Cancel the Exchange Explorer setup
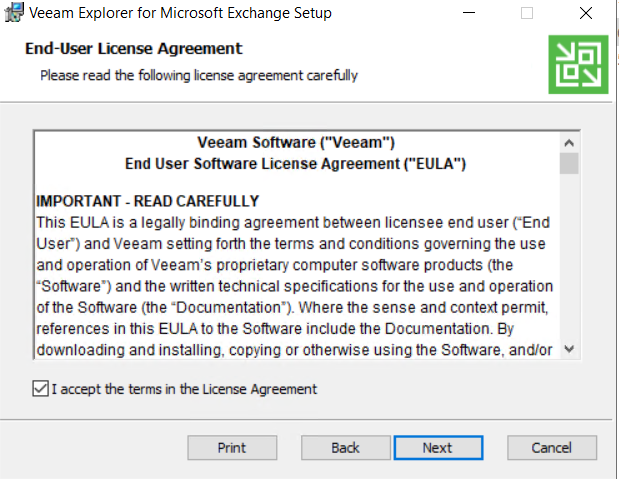Screen dimensions: 619x483 click(x=552, y=448)
